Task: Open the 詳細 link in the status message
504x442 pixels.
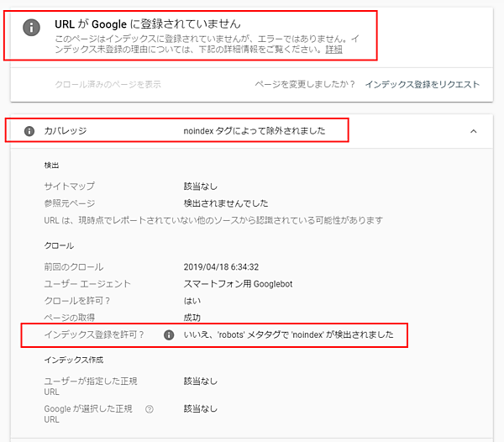Action: (x=334, y=50)
